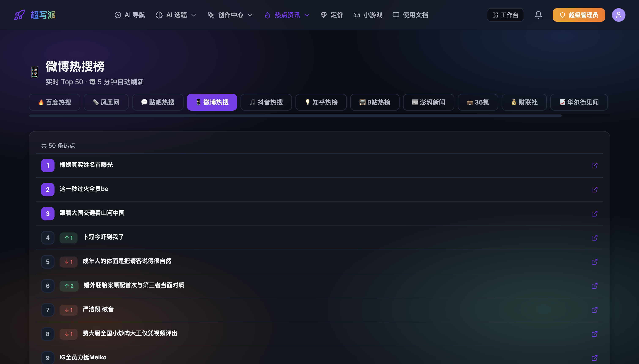Open external link for 费大厨全国小炒肉大王仅凭视频评出

(x=594, y=334)
